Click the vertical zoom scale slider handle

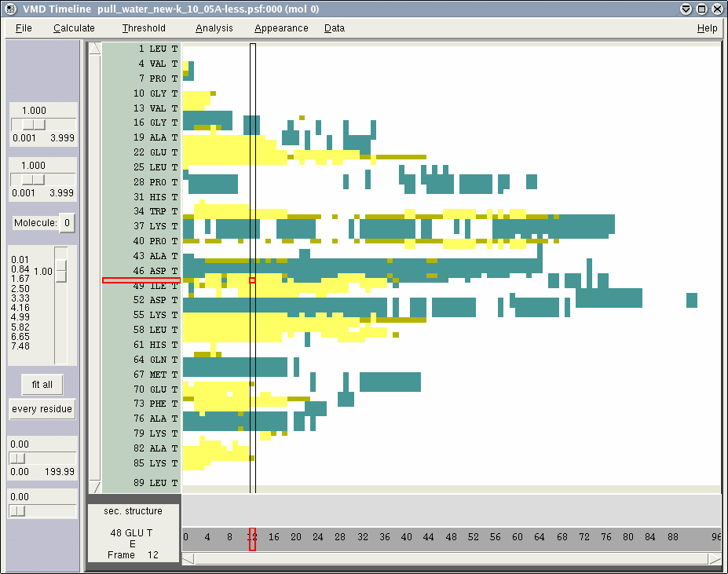click(x=60, y=271)
